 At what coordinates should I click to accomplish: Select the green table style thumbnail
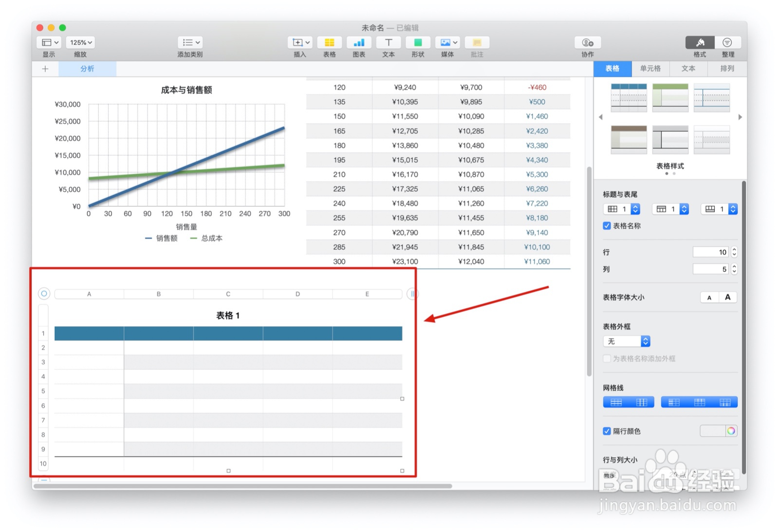coord(670,97)
